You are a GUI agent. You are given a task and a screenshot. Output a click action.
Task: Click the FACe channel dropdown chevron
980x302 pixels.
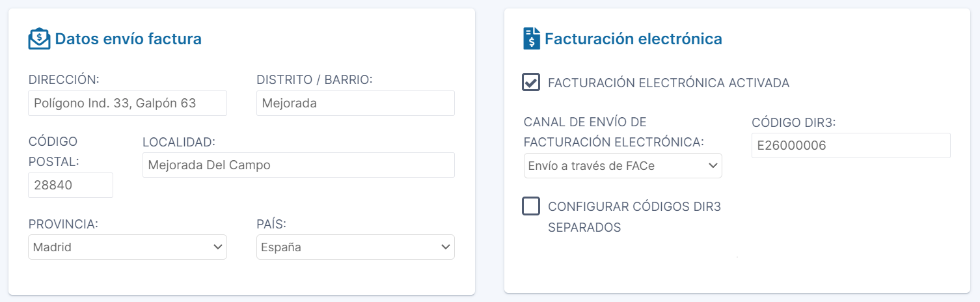coord(713,166)
